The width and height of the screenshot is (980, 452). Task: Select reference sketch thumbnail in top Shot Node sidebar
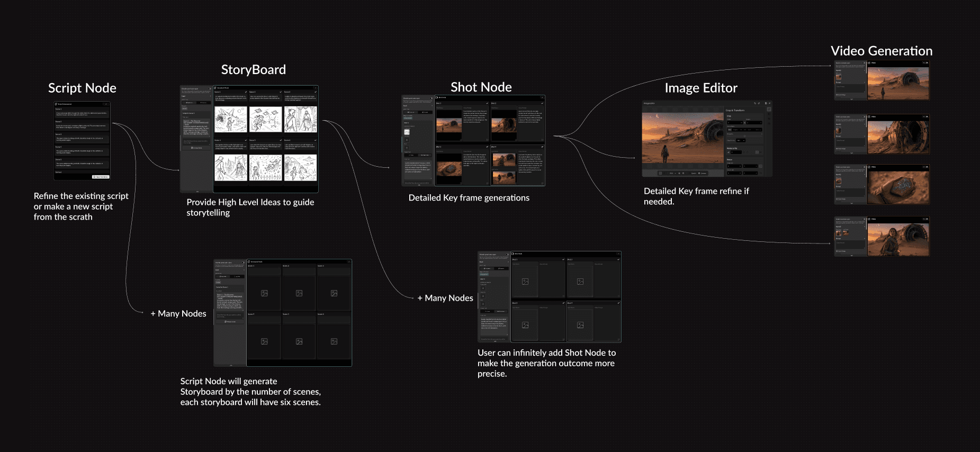[407, 132]
